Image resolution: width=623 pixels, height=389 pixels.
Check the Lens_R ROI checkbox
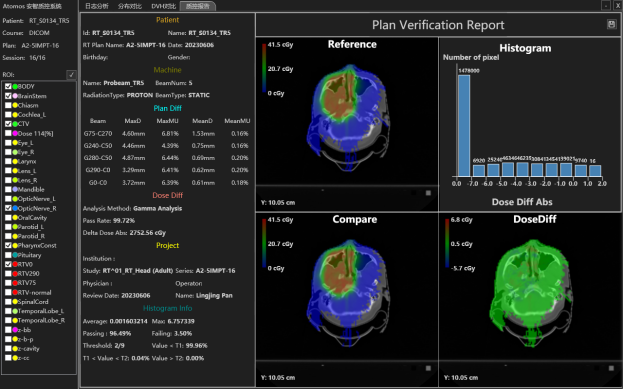point(8,180)
